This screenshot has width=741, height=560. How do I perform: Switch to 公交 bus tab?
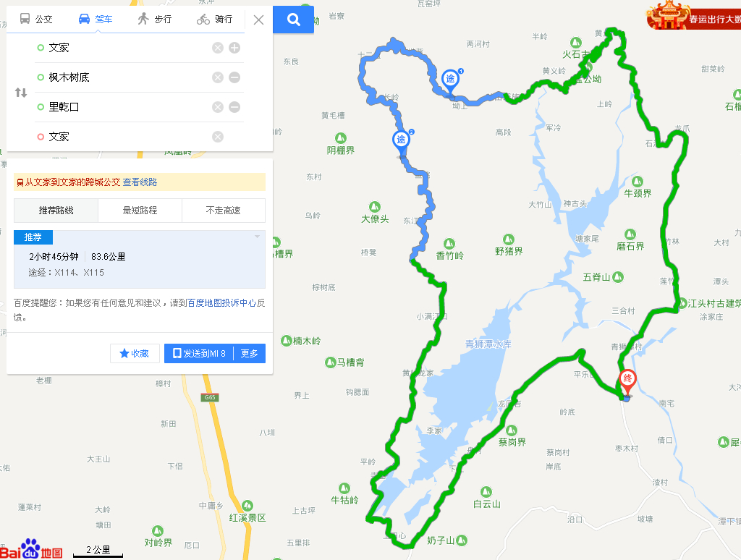click(x=36, y=19)
